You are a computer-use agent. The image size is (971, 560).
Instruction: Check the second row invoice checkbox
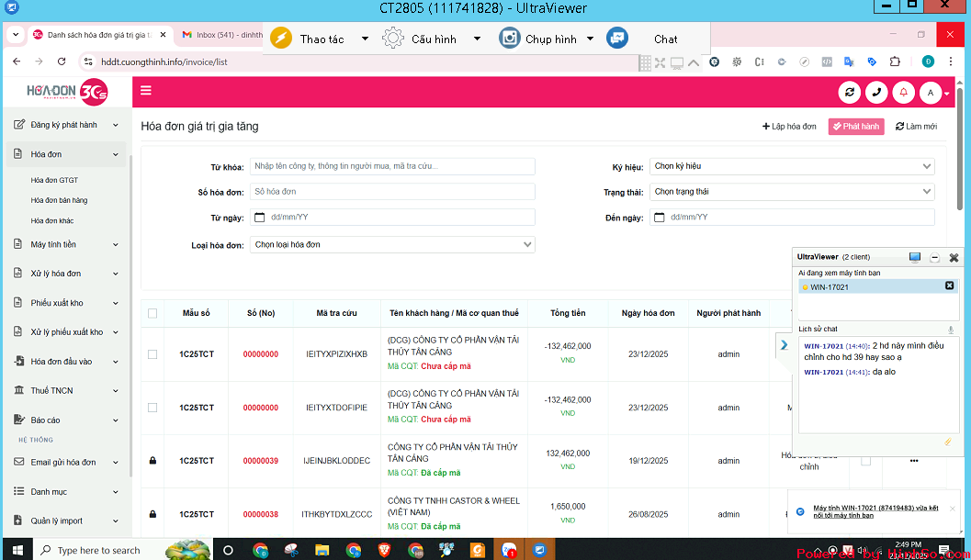152,408
